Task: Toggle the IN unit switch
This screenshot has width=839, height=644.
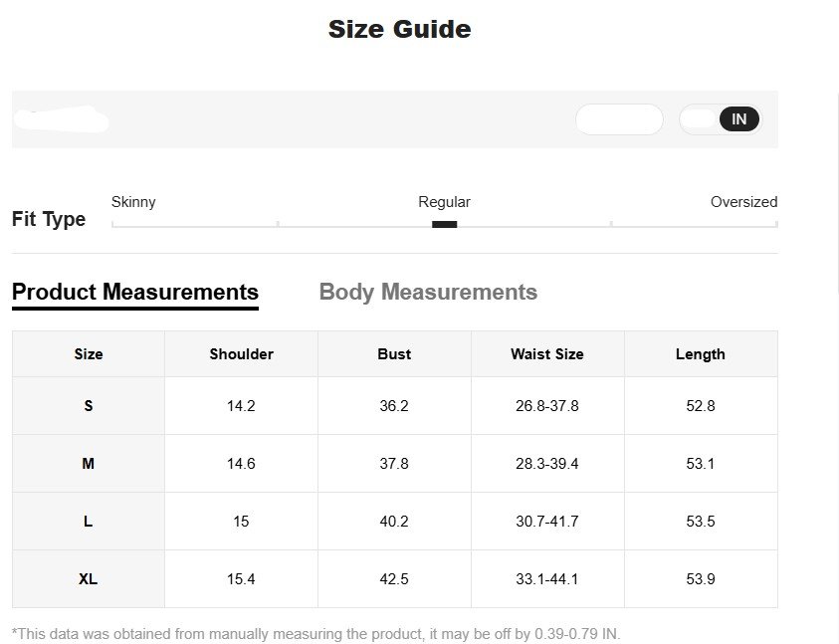Action: pyautogui.click(x=738, y=119)
